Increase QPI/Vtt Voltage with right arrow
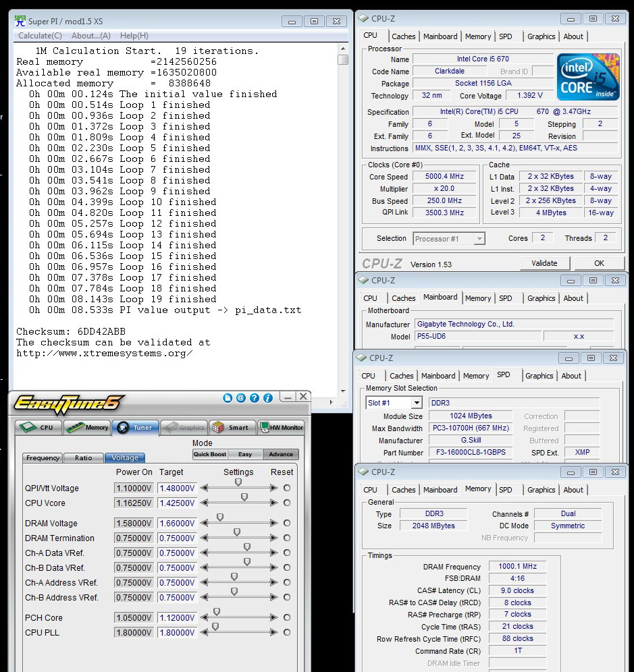The height and width of the screenshot is (672, 634). [273, 488]
